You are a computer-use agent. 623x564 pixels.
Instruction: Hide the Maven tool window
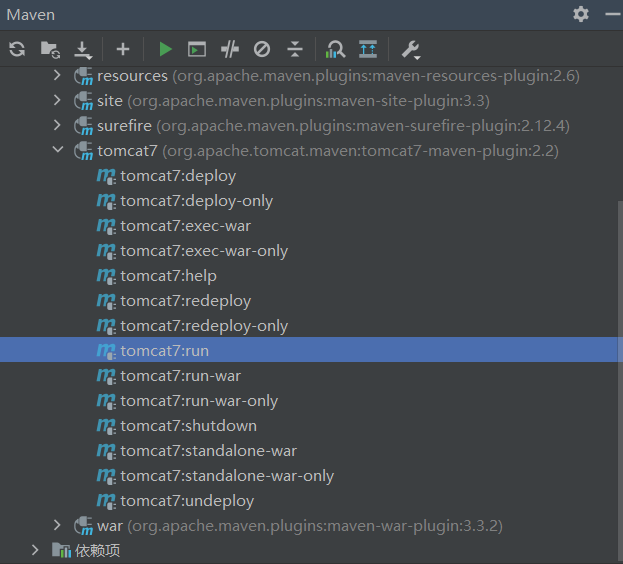coord(613,14)
